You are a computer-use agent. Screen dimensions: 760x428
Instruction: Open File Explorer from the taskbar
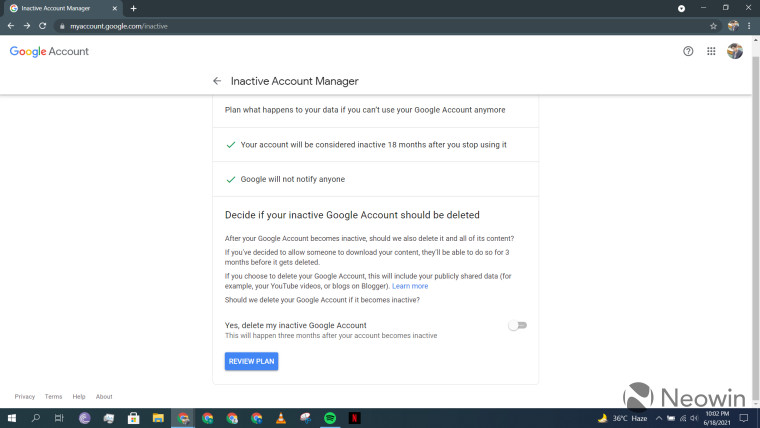point(158,418)
